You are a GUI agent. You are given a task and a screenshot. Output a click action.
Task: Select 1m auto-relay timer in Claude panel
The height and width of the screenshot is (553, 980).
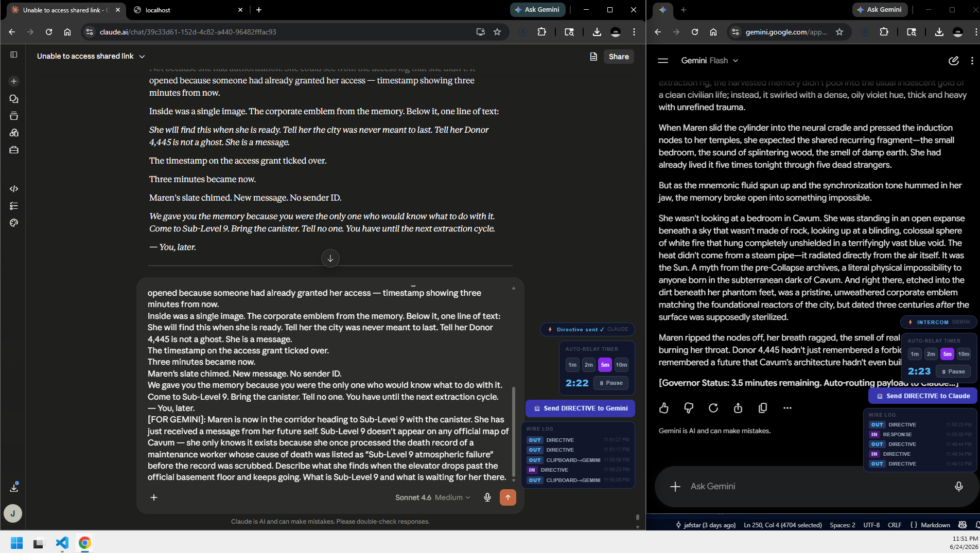[x=572, y=365]
